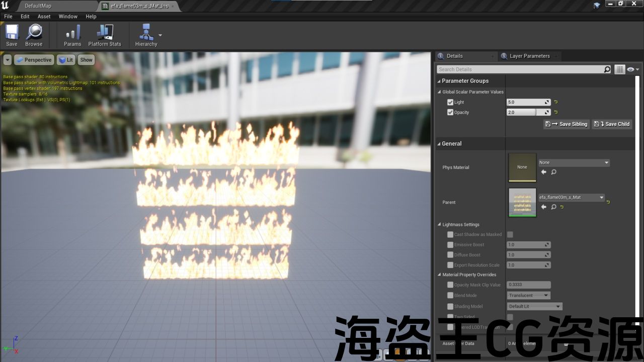Click the Browse magnifier icon
Screen dimensions: 644x362
coord(34,33)
